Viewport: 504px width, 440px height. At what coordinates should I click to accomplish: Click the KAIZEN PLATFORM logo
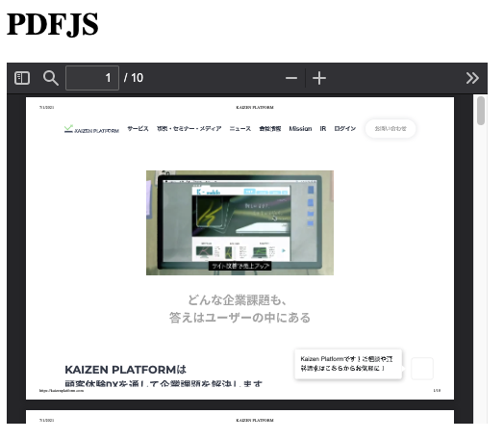(x=91, y=129)
